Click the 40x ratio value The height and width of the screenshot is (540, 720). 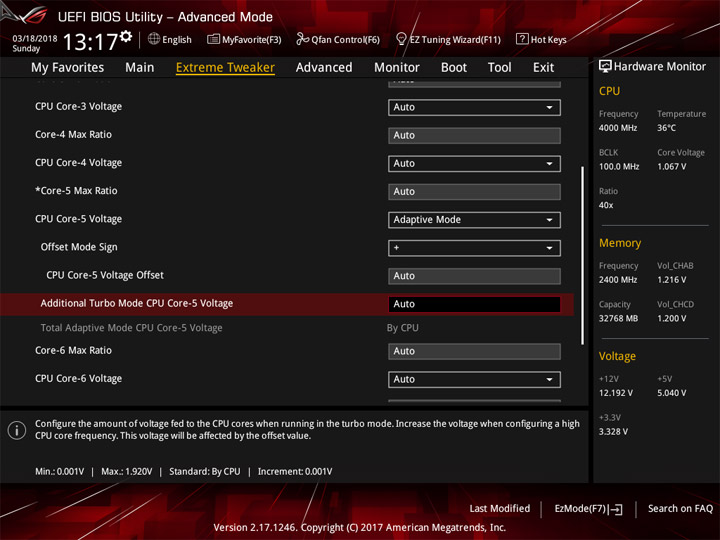pos(606,205)
